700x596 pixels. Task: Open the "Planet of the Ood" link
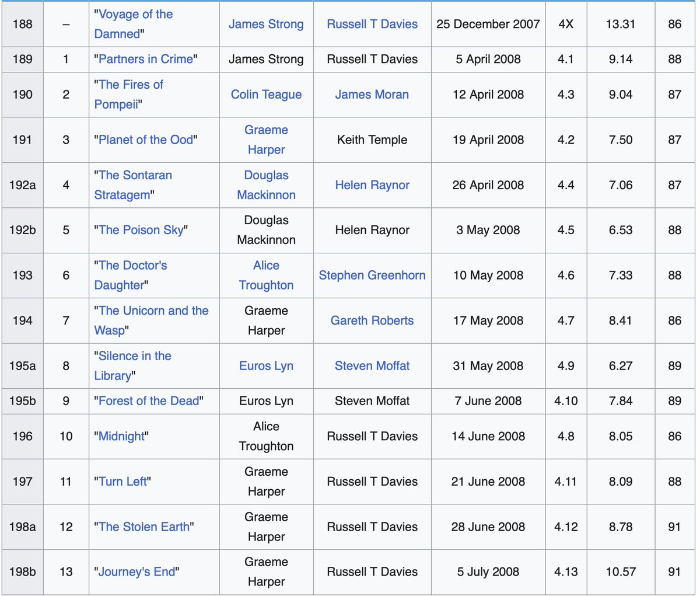point(146,140)
